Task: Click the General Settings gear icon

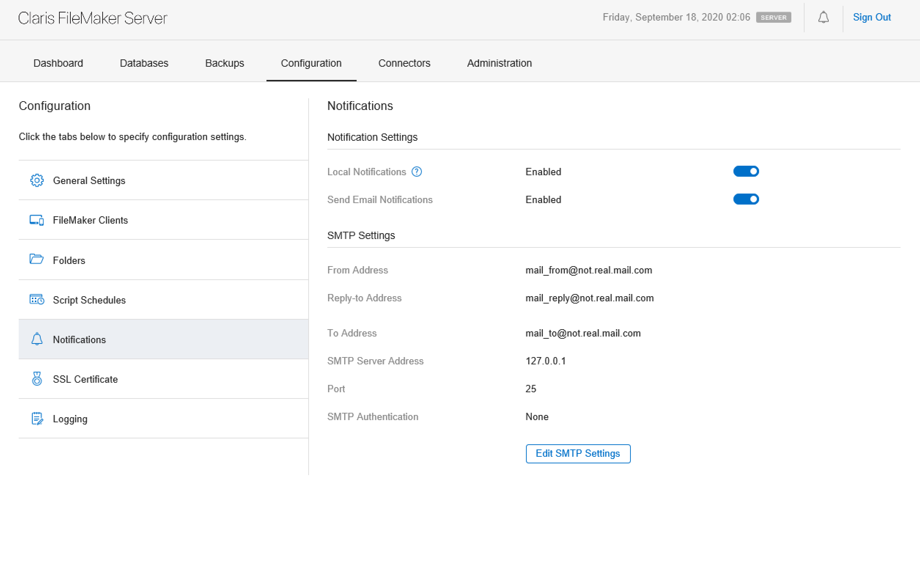Action: point(37,180)
